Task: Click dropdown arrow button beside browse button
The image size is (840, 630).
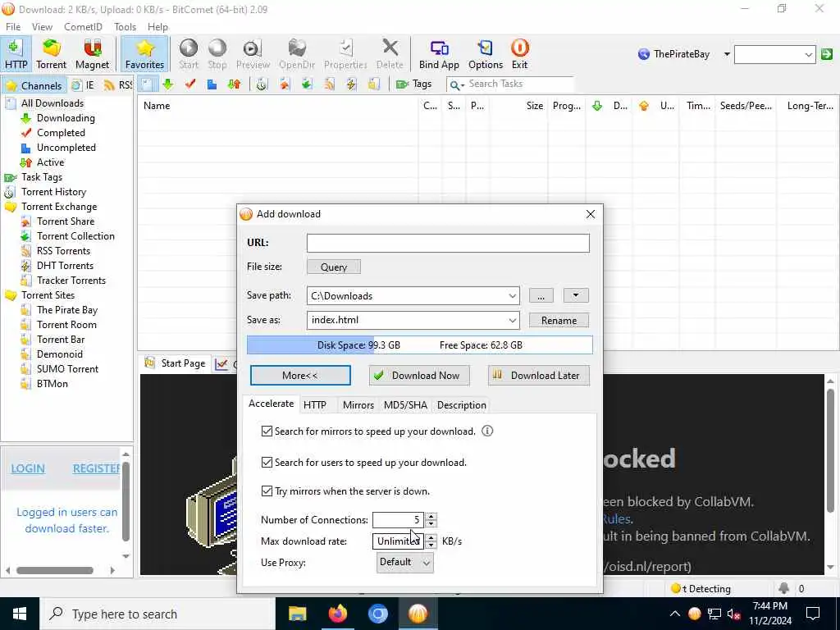Action: [576, 295]
